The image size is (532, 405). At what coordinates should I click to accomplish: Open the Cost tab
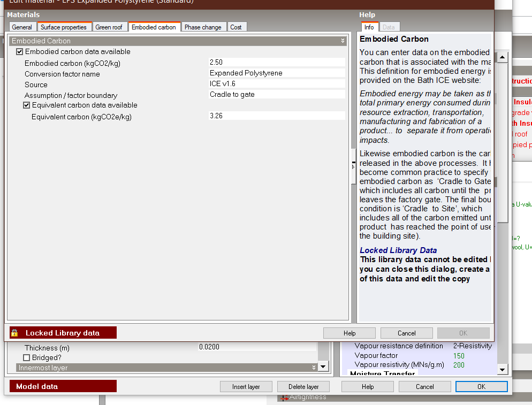pos(236,27)
